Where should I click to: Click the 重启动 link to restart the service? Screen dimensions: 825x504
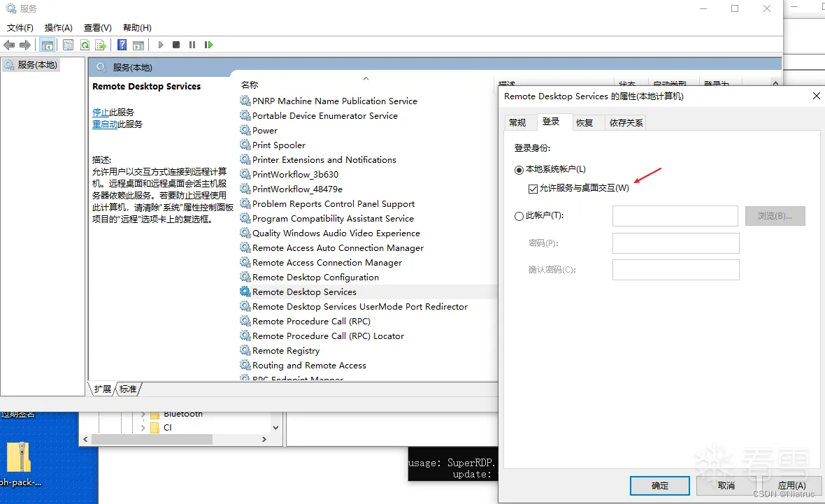[x=105, y=124]
